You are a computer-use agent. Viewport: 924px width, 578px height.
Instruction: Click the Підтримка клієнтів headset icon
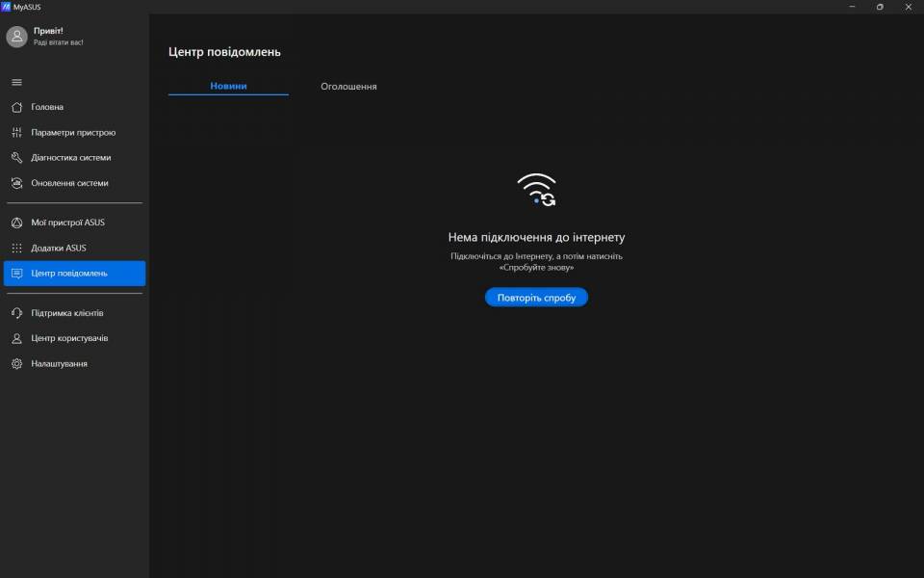click(x=16, y=312)
